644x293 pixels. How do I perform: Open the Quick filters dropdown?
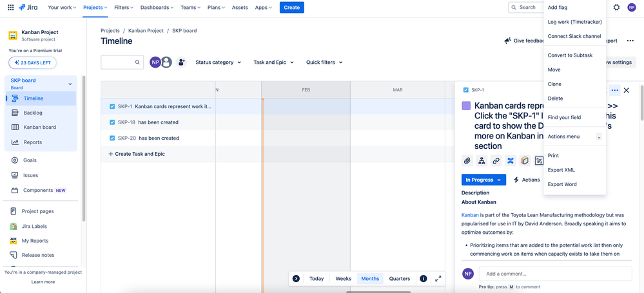click(324, 62)
